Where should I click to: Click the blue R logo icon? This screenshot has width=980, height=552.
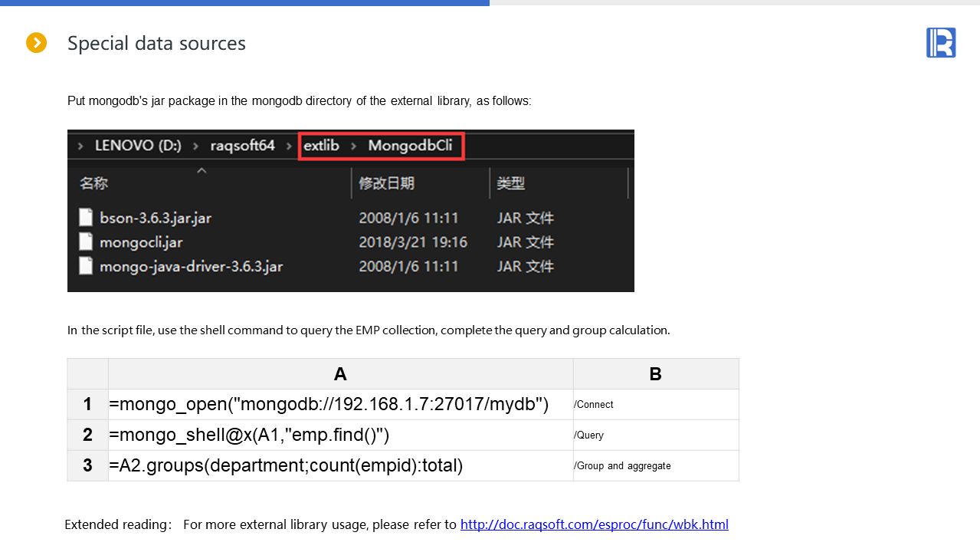pyautogui.click(x=941, y=42)
